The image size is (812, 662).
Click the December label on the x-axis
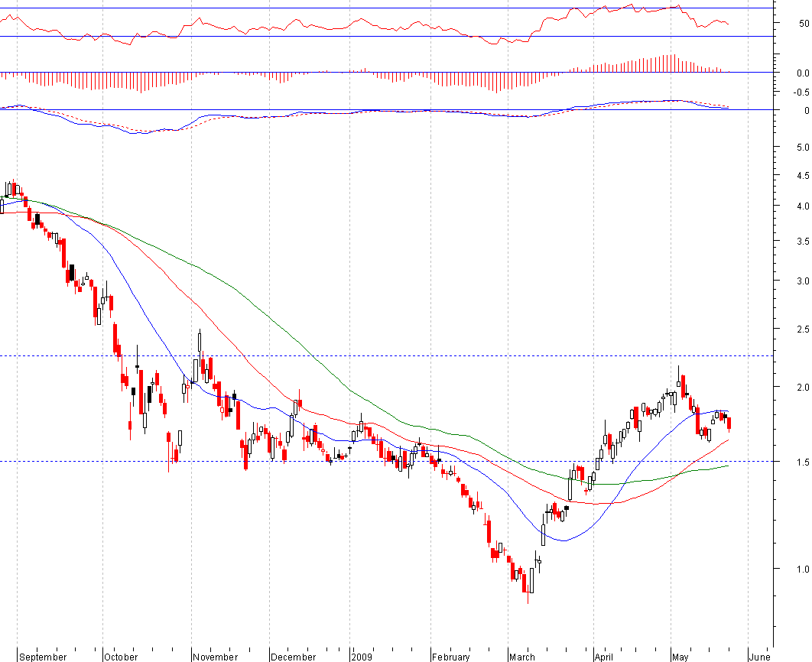pyautogui.click(x=294, y=657)
